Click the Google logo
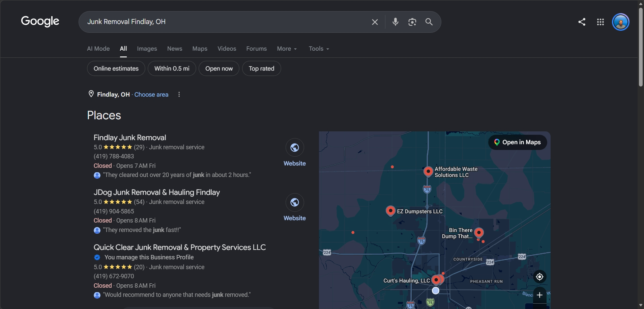The height and width of the screenshot is (309, 644). 40,21
